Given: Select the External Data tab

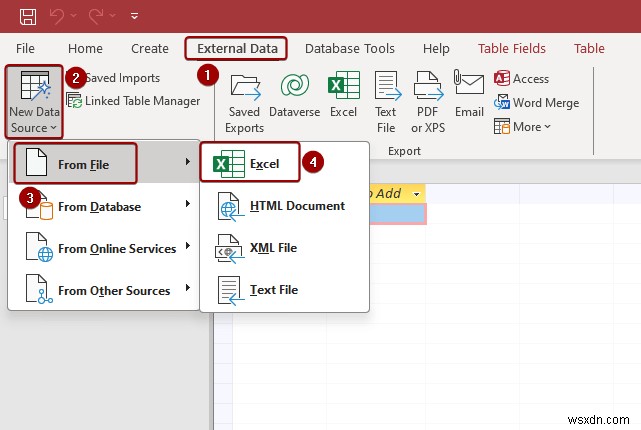Looking at the screenshot, I should (x=237, y=49).
